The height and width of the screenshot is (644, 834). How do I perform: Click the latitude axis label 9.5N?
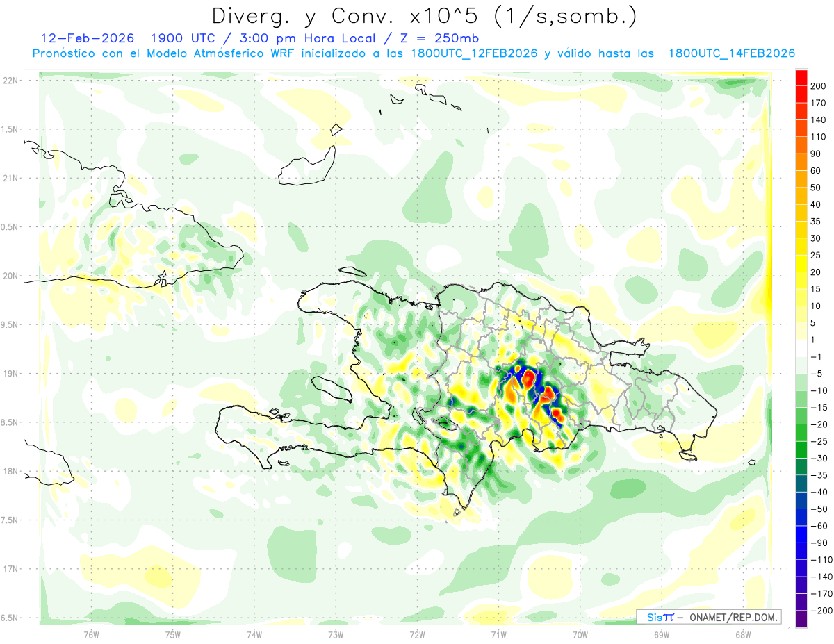[x=10, y=324]
